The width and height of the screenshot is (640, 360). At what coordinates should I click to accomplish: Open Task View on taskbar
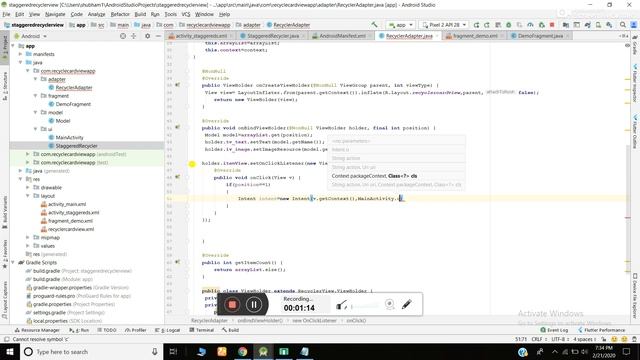pos(173,351)
